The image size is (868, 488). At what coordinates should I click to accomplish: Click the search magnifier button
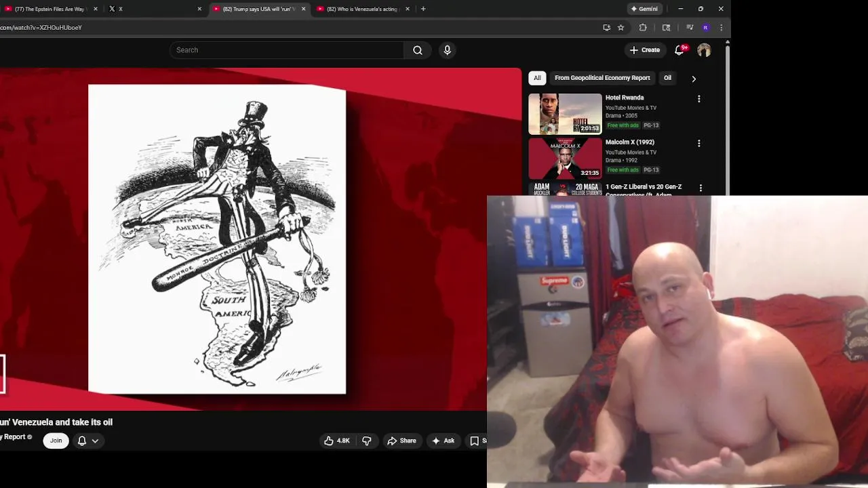click(418, 50)
